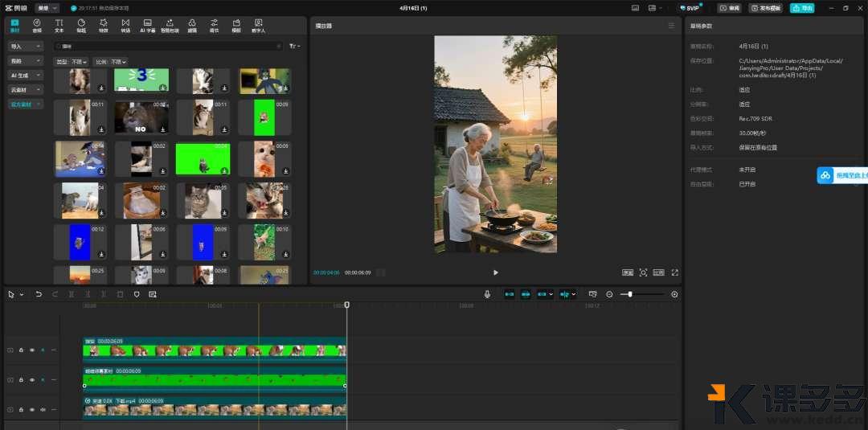Open the Effects (特效) panel

[103, 25]
